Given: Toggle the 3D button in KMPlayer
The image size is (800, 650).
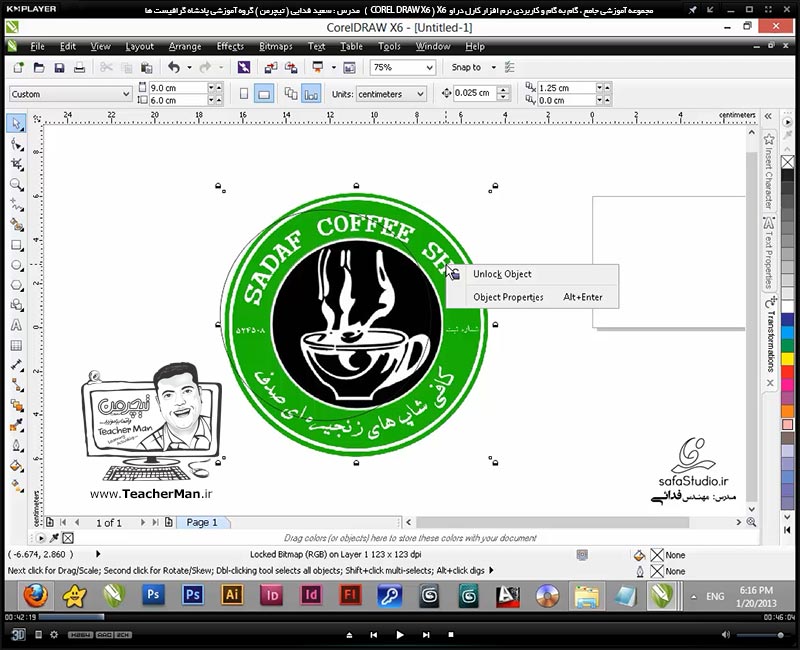Looking at the screenshot, I should click(18, 634).
